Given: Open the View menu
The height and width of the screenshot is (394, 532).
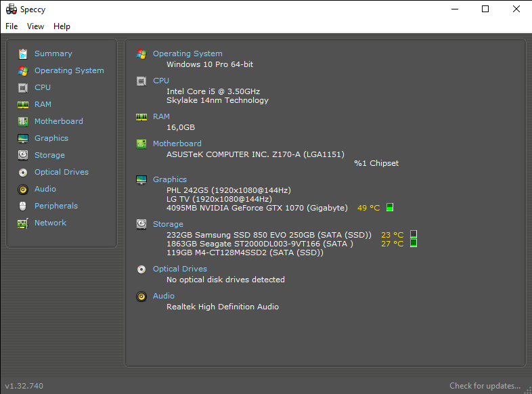Looking at the screenshot, I should [x=35, y=26].
